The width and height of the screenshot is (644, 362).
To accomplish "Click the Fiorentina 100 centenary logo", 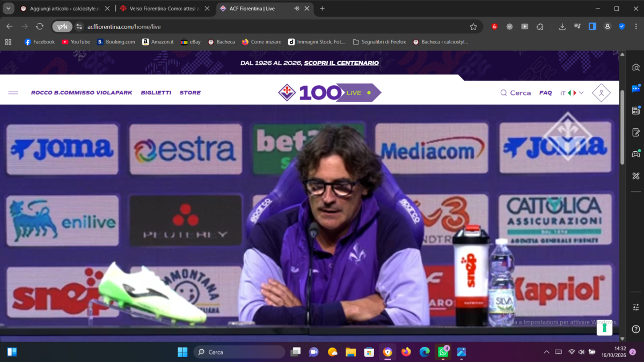I will coord(310,93).
